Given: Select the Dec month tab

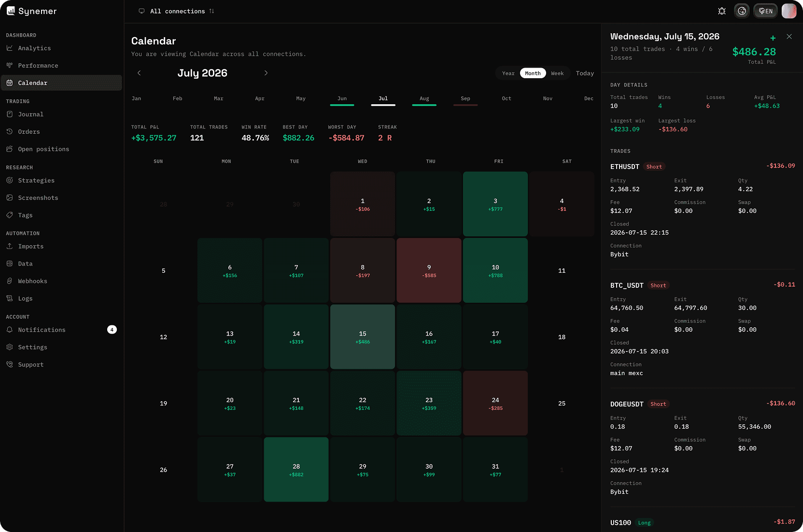Looking at the screenshot, I should (x=589, y=98).
